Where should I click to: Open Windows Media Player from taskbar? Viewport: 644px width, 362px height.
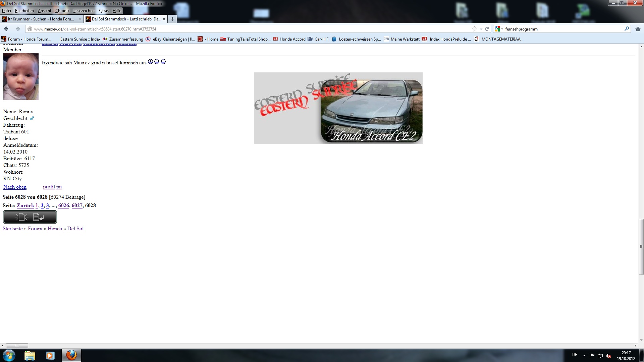pyautogui.click(x=50, y=355)
